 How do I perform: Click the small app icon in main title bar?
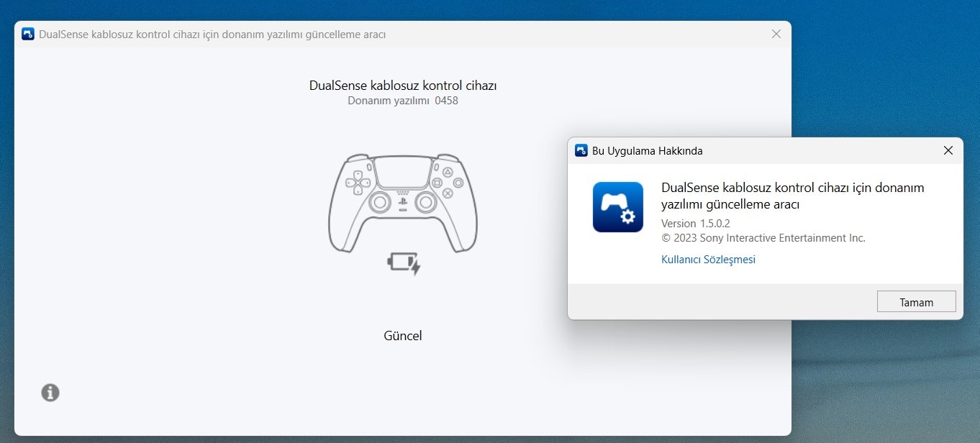(x=28, y=34)
